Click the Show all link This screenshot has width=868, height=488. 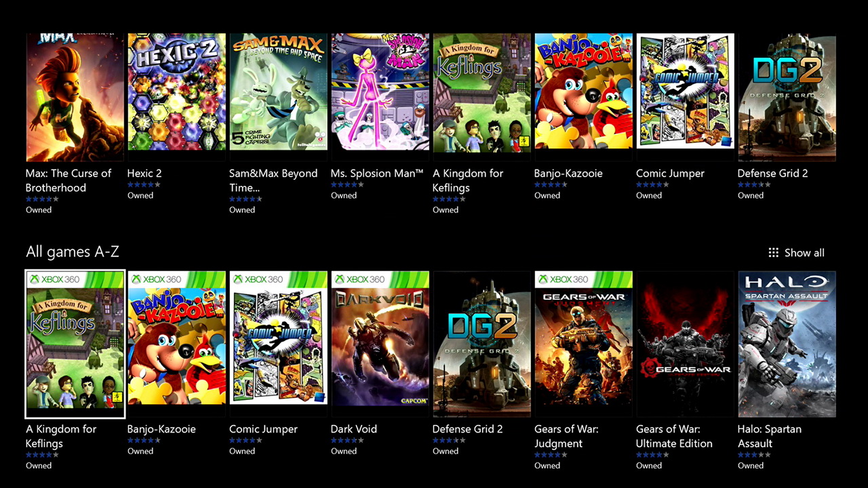tap(804, 253)
